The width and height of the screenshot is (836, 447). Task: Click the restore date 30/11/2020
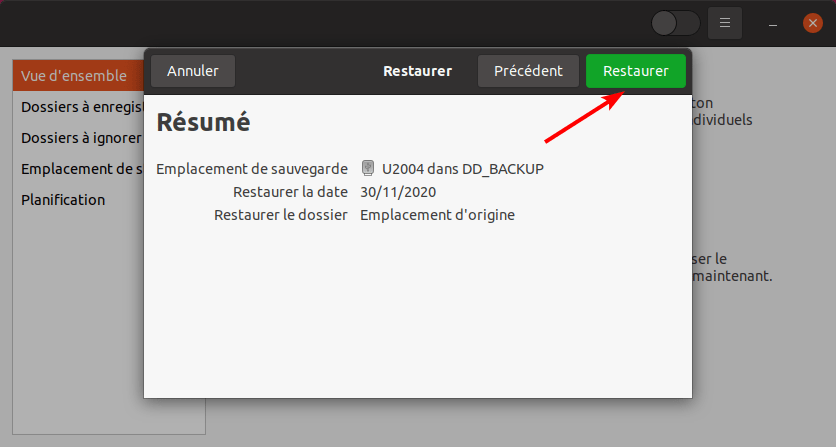pyautogui.click(x=398, y=191)
